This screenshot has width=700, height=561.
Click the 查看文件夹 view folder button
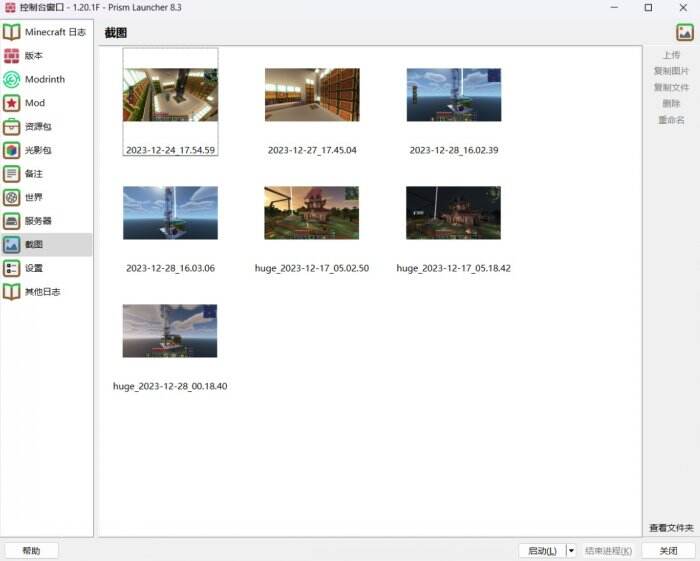[x=671, y=528]
